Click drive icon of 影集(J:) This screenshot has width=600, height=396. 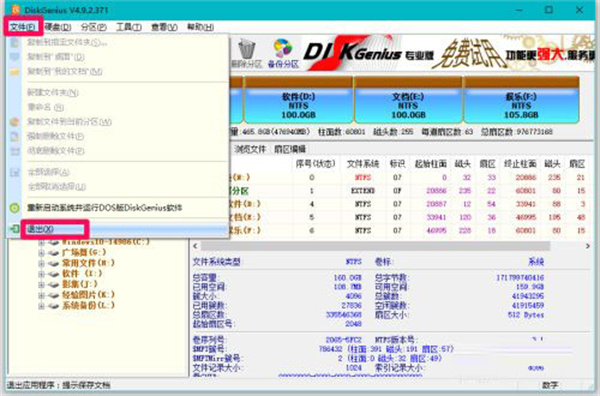coord(54,285)
